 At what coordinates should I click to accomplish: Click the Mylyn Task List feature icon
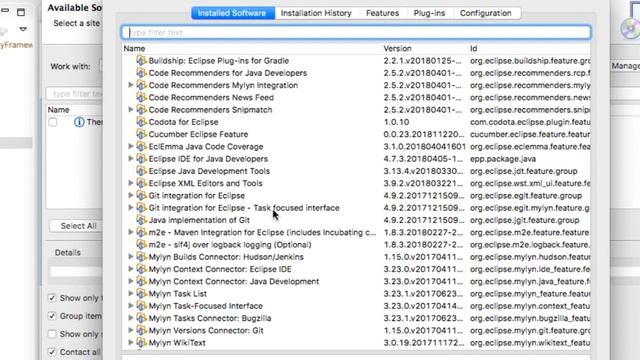(x=141, y=293)
